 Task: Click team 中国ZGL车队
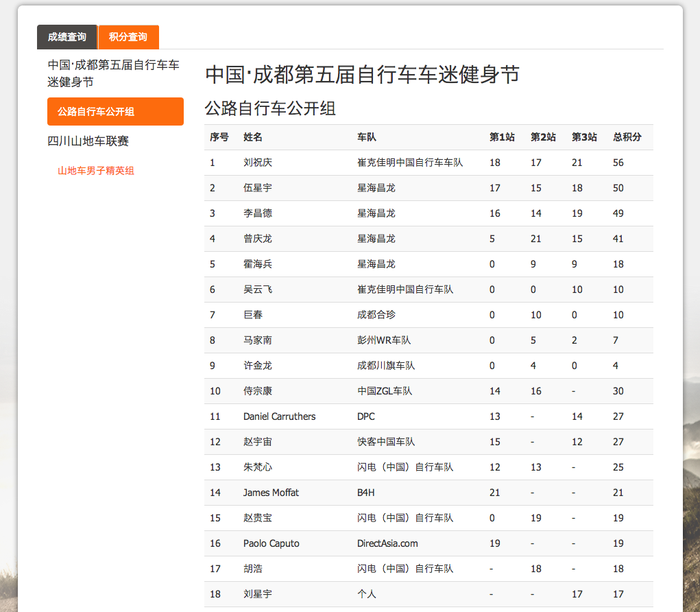pos(385,391)
